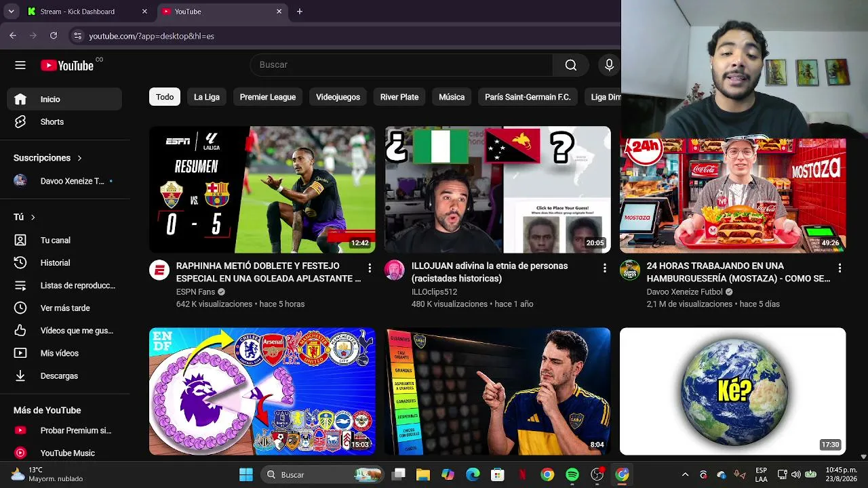
Task: Click the magnifier search button
Action: [x=571, y=65]
